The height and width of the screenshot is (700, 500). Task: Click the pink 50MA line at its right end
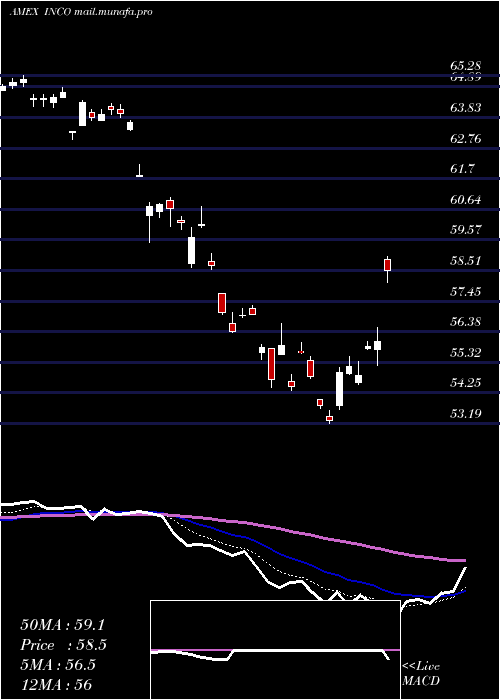462,560
